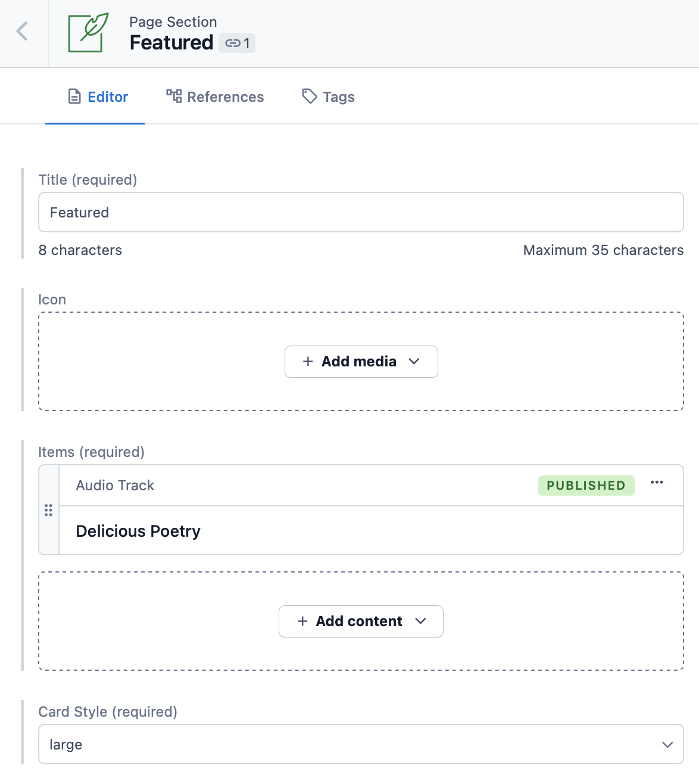This screenshot has width=699, height=784.
Task: Click the document icon on Editor tab
Action: [74, 97]
